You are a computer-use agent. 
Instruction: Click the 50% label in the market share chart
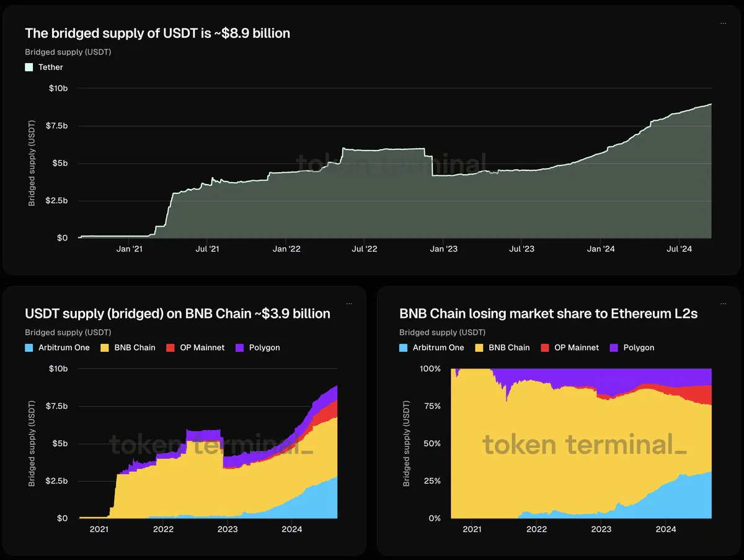tap(432, 444)
